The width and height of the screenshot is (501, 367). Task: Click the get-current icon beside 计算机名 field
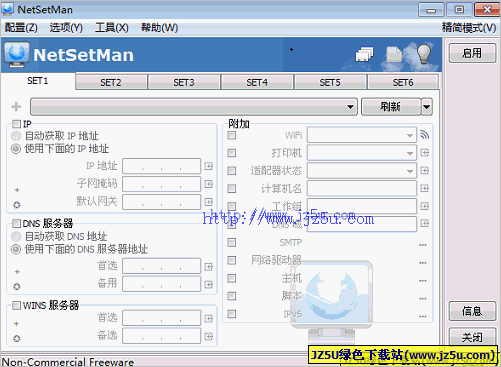tap(424, 188)
